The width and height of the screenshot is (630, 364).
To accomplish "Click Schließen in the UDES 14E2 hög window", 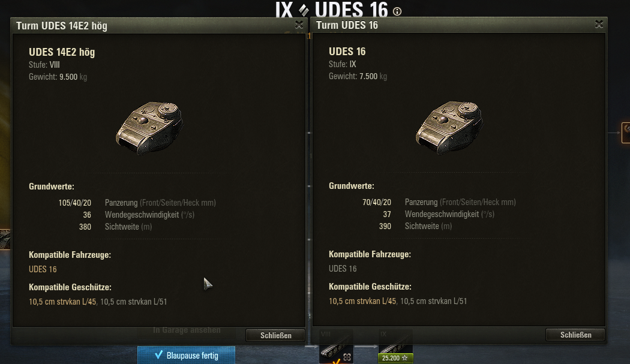I will point(275,335).
